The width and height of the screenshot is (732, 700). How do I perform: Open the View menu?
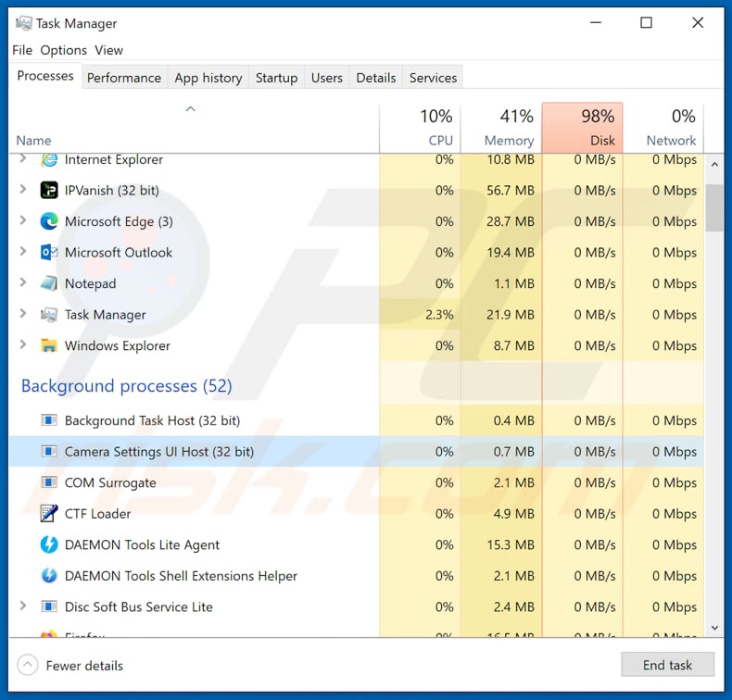pos(108,50)
